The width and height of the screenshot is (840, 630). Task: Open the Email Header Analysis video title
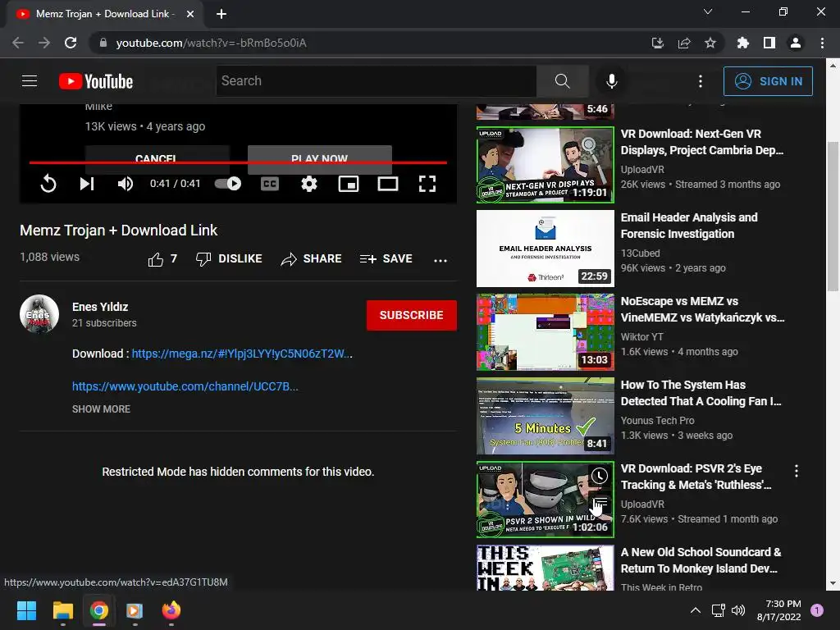[x=689, y=226]
